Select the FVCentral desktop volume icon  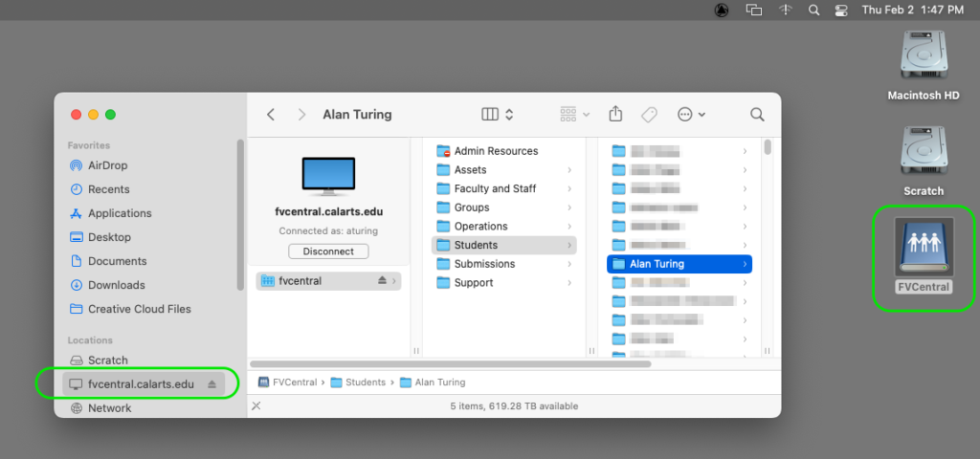tap(924, 255)
